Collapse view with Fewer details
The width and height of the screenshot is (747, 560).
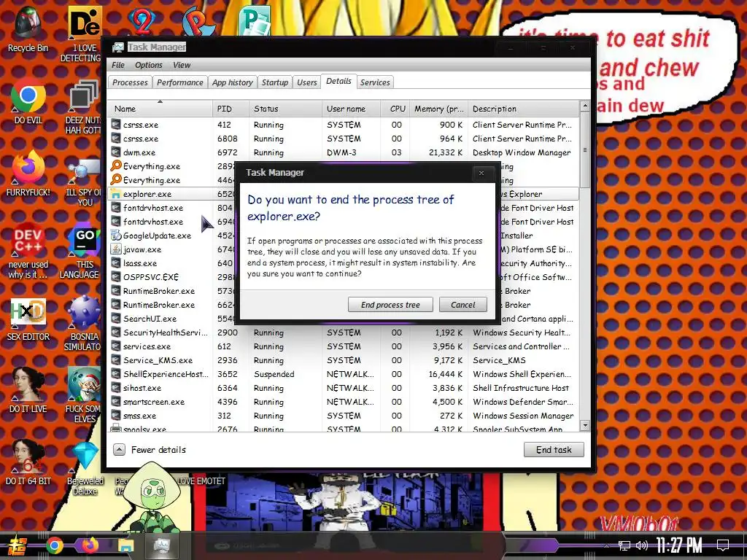click(150, 449)
